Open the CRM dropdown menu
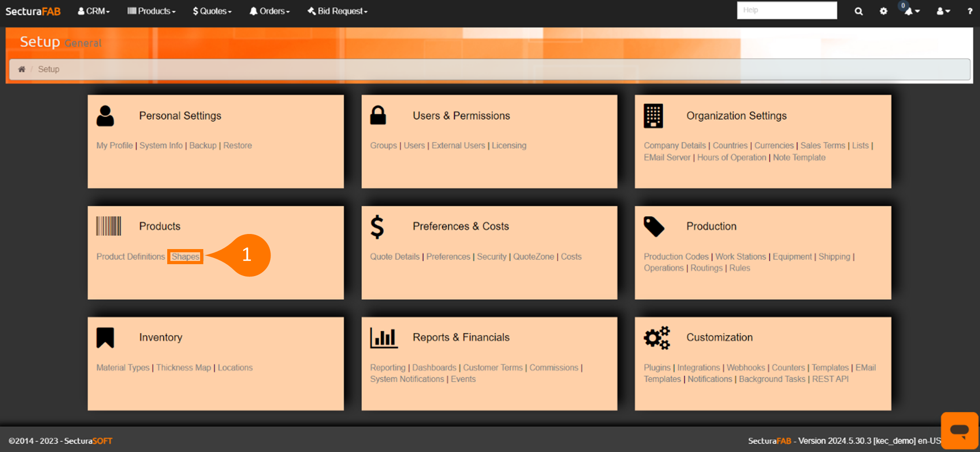Screen dimensions: 980x452 (x=94, y=11)
